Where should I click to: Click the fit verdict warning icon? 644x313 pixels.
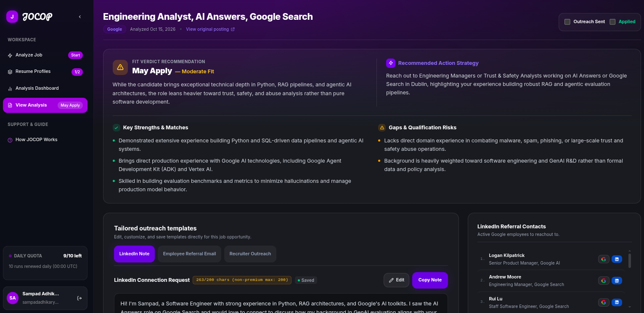[120, 67]
